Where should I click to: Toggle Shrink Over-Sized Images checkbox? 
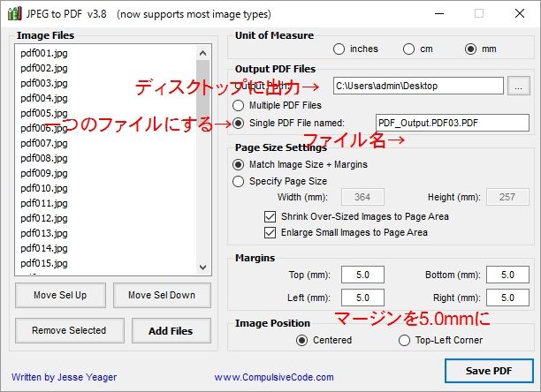(270, 216)
